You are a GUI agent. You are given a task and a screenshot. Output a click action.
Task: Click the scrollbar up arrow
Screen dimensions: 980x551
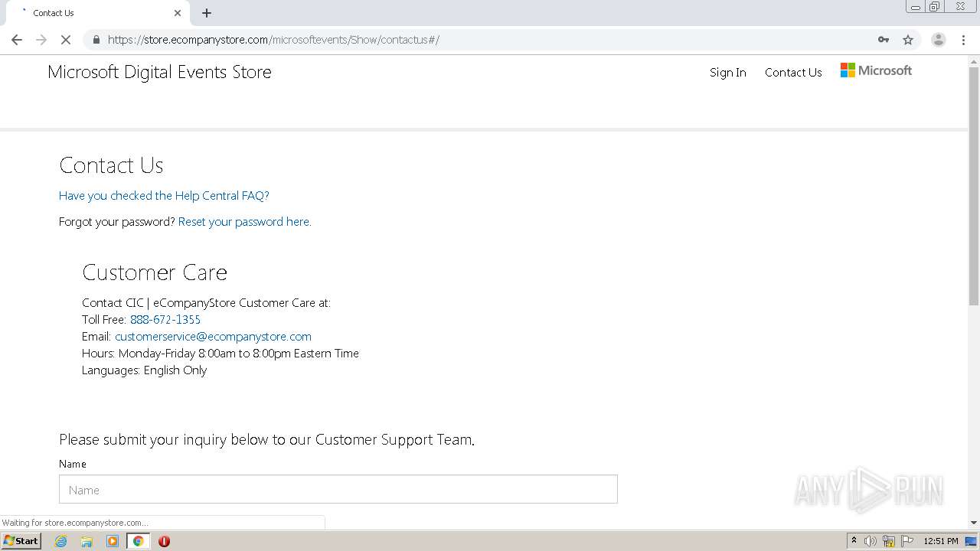(x=974, y=60)
